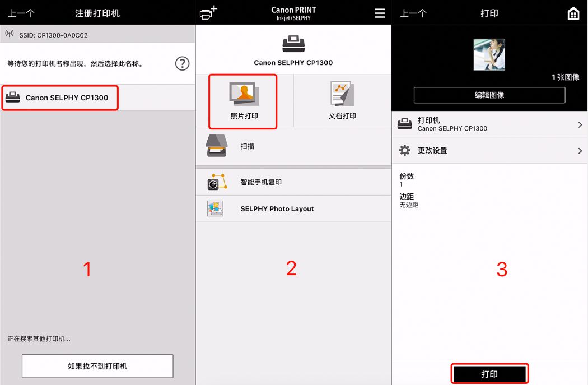This screenshot has height=385, width=588.
Task: Tap the home icon on print screen
Action: pyautogui.click(x=573, y=14)
